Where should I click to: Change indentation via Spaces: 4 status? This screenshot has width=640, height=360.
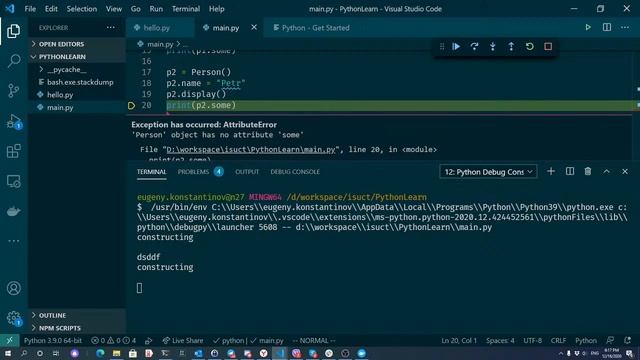(500, 340)
